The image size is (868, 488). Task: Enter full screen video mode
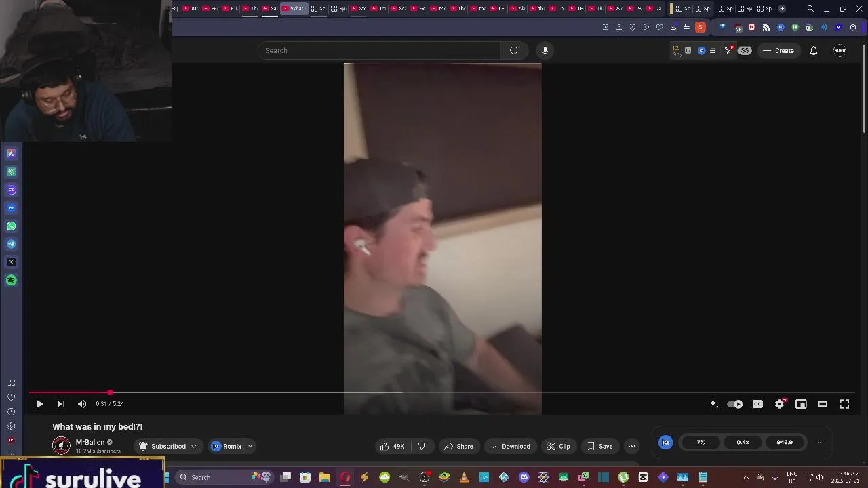pyautogui.click(x=844, y=404)
